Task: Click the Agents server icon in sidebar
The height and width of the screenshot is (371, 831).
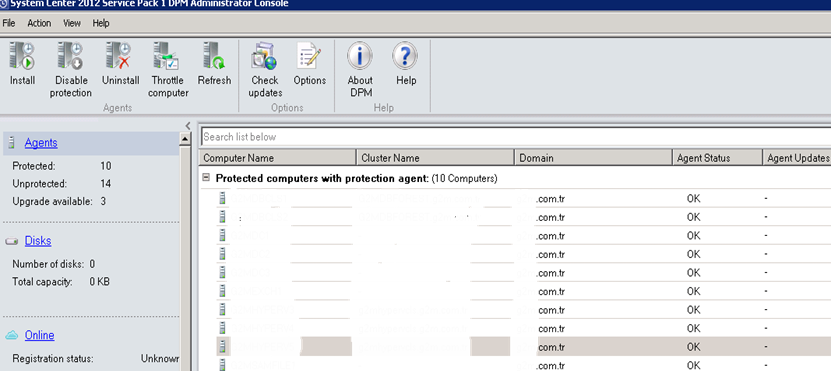Action: click(12, 143)
